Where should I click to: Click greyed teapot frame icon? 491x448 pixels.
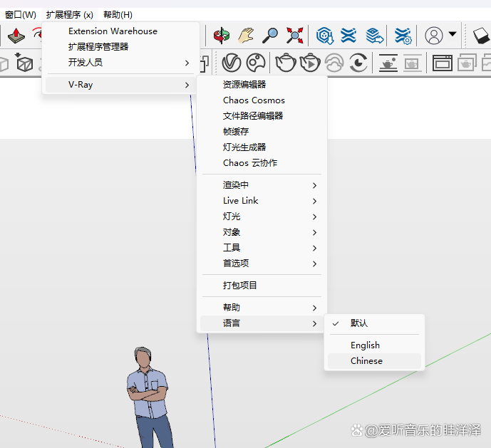[413, 63]
